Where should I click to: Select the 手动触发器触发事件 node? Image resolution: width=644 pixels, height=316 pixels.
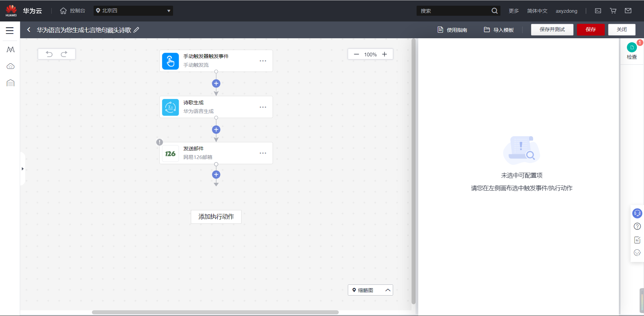coord(216,61)
